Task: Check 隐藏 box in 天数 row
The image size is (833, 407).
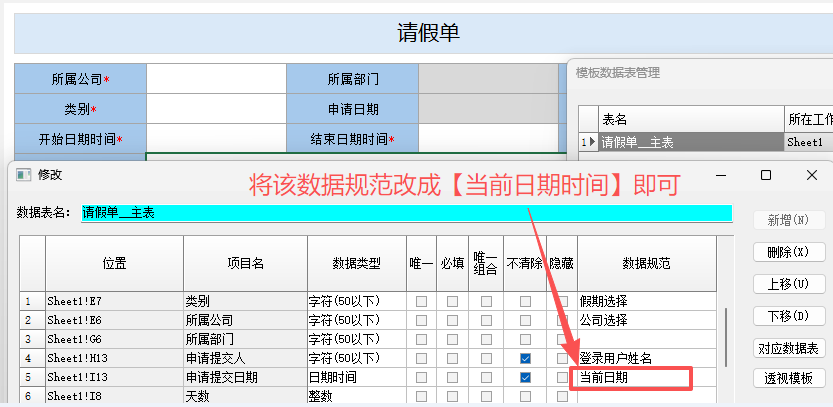Action: pos(562,396)
